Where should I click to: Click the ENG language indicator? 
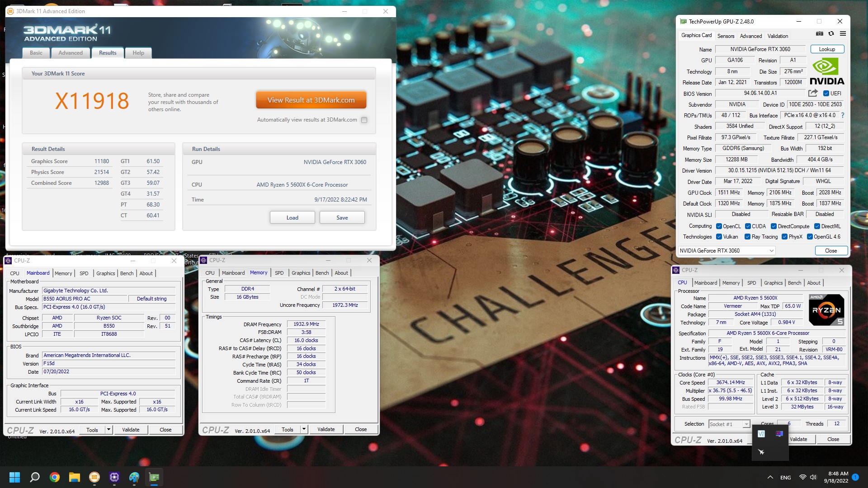coord(786,478)
